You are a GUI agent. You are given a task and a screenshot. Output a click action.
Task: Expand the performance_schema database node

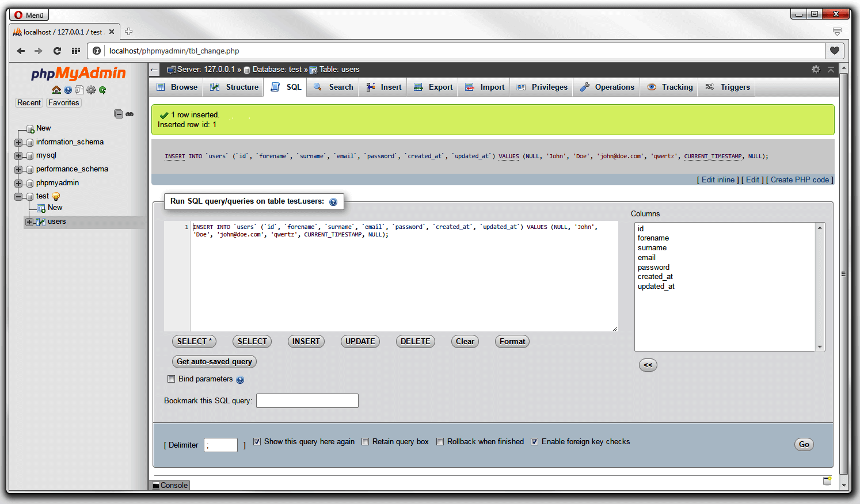point(18,169)
